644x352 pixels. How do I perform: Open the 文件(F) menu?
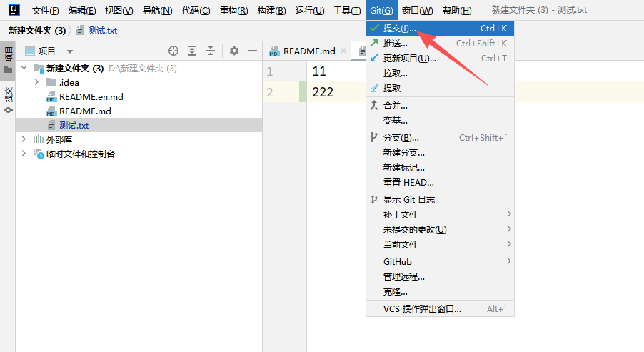point(45,10)
